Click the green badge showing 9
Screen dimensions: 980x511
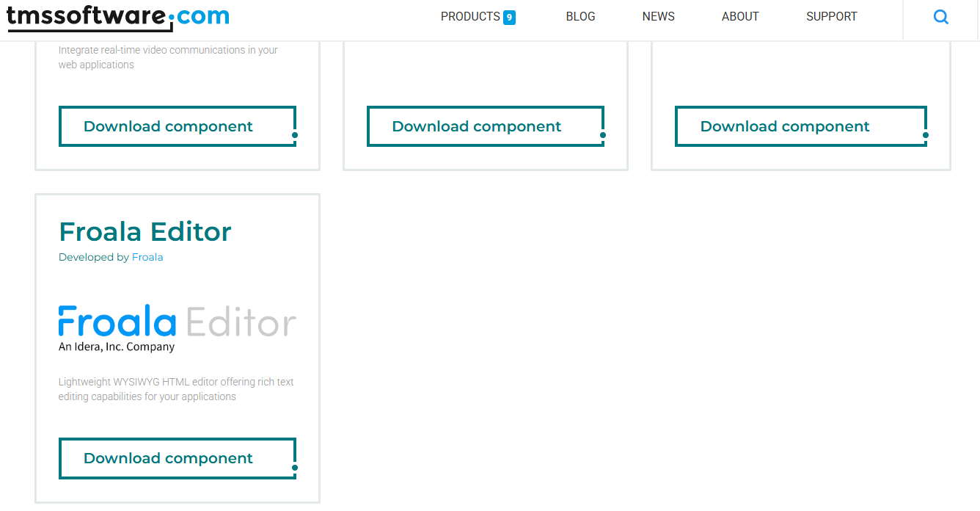click(x=510, y=16)
